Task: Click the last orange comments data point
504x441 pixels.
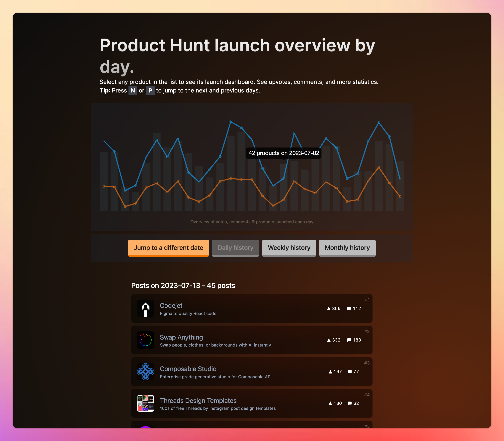Action: (x=400, y=196)
